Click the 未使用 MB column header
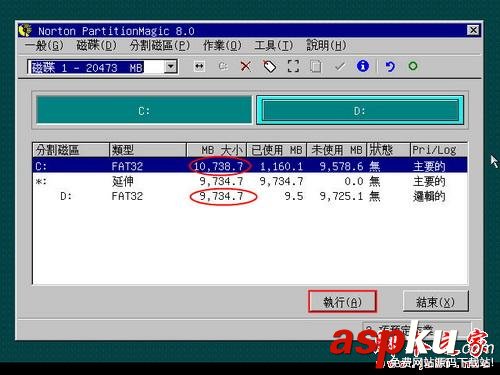The height and width of the screenshot is (375, 500). [x=336, y=150]
